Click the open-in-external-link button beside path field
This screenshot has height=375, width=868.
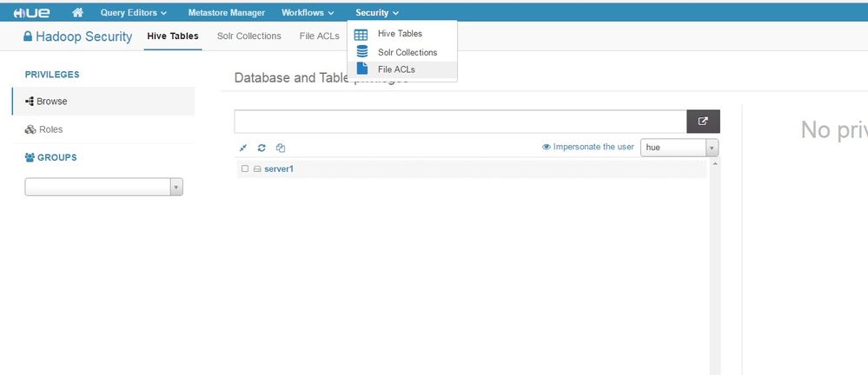point(703,122)
